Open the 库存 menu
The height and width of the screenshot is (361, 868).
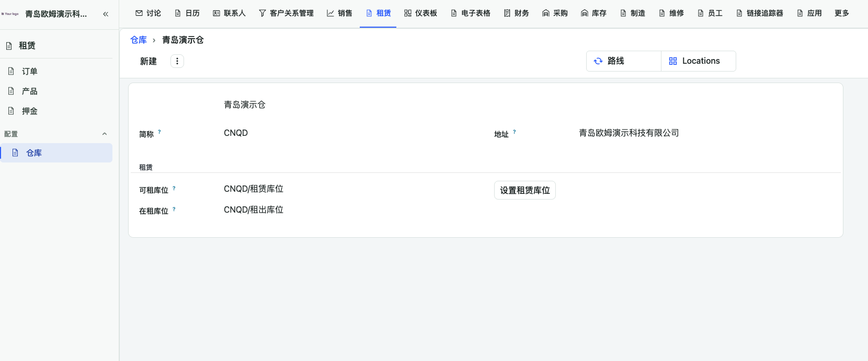(593, 13)
